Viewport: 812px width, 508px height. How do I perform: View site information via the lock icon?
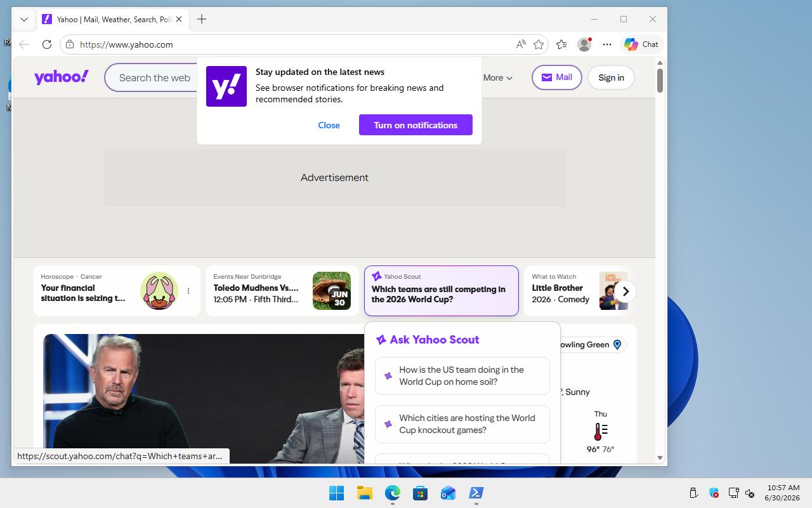click(x=70, y=44)
